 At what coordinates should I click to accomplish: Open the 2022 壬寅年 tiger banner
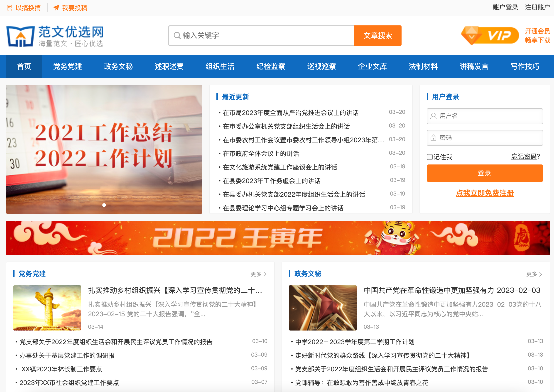(278, 238)
